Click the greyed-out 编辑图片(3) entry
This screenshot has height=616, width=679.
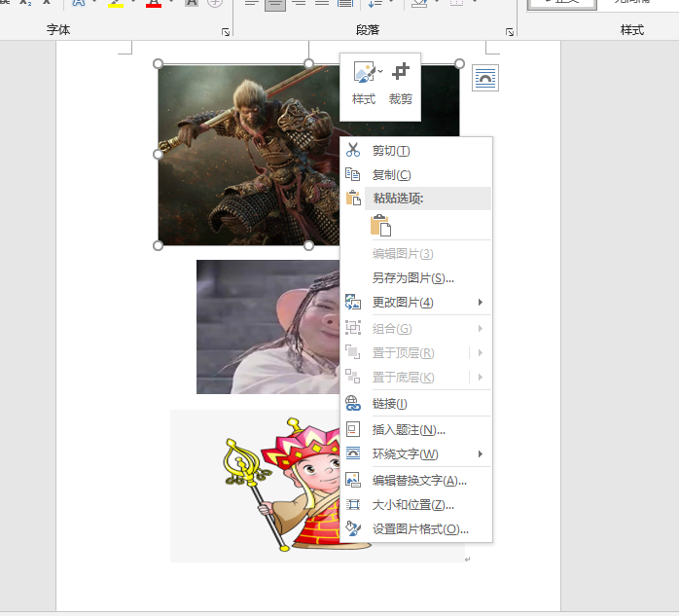pos(403,254)
